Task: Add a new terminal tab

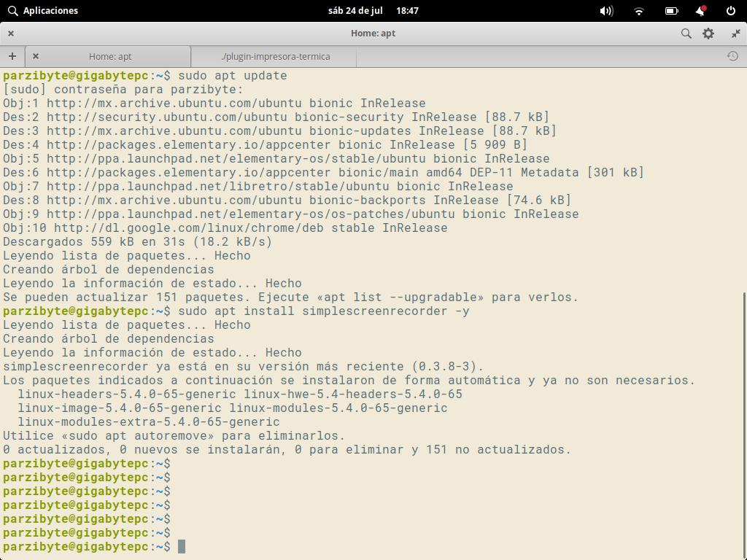Action: 12,56
